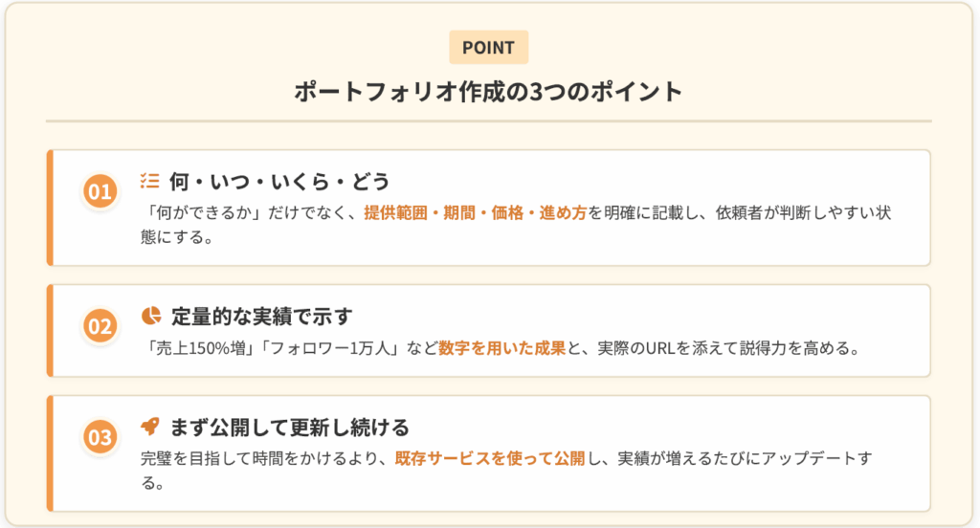
Task: Click the heading まず公開して更新し続ける
Action: click(289, 426)
